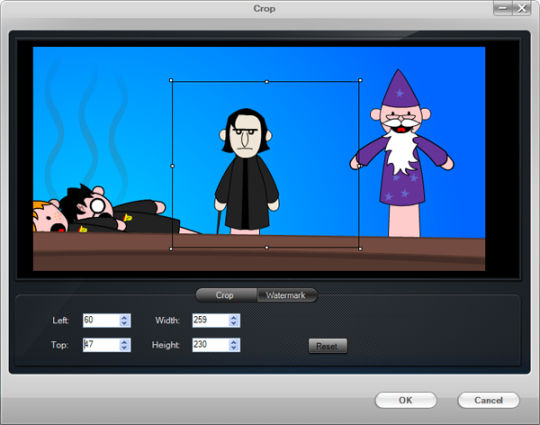The height and width of the screenshot is (425, 540).
Task: Increase the Height value with up arrow
Action: [234, 342]
